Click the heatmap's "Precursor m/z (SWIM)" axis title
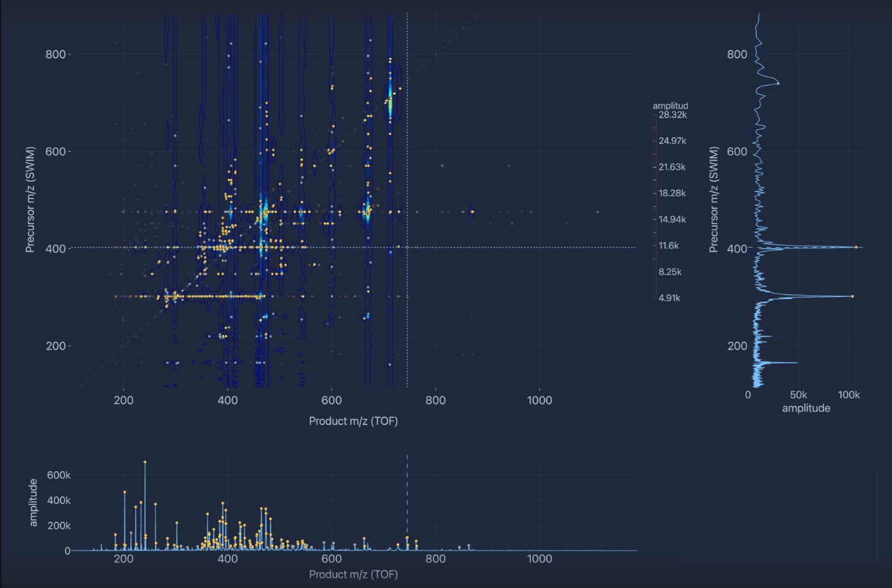The width and height of the screenshot is (892, 588). tap(30, 200)
